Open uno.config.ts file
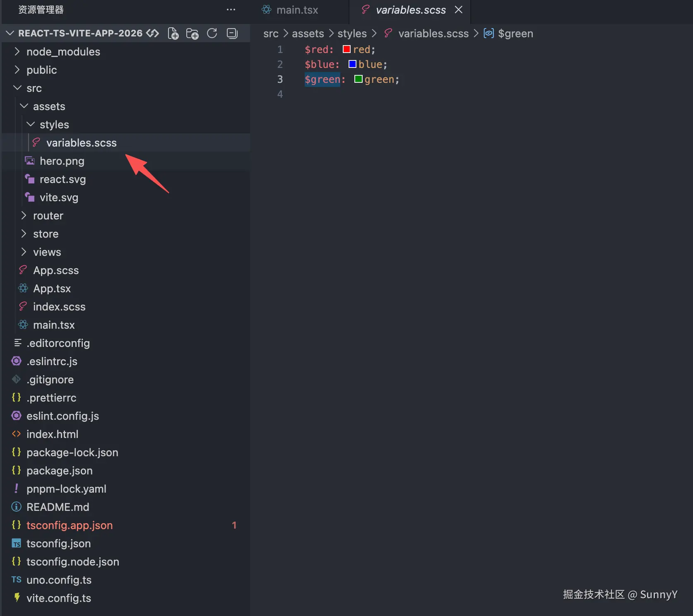 pos(126,580)
